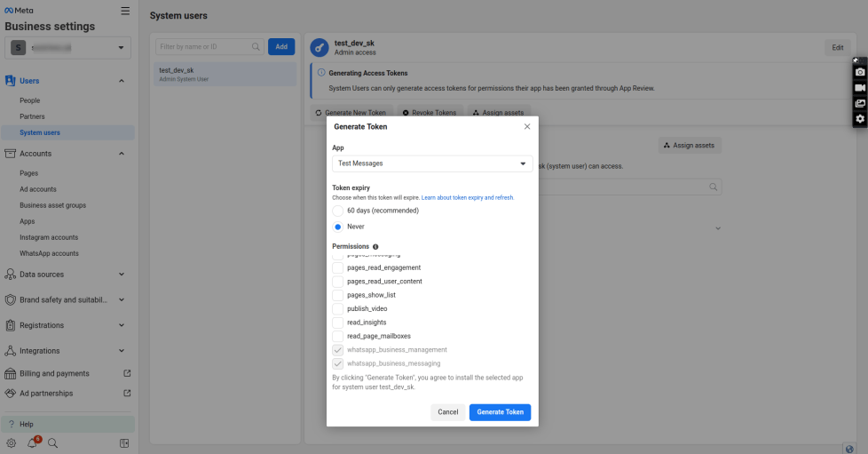Open Learn about token expiry link
Screen dimensions: 868x454
click(x=467, y=198)
